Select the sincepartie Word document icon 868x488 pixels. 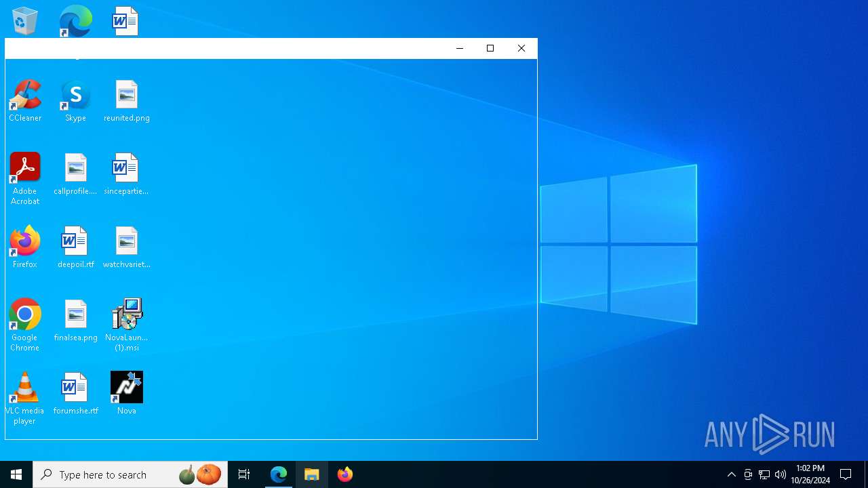tap(126, 174)
